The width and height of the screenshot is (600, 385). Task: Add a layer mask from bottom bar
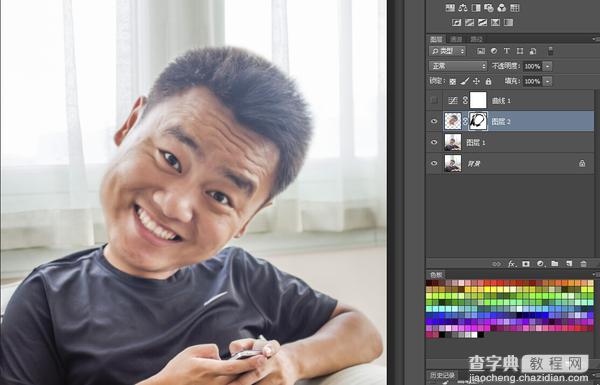point(526,264)
